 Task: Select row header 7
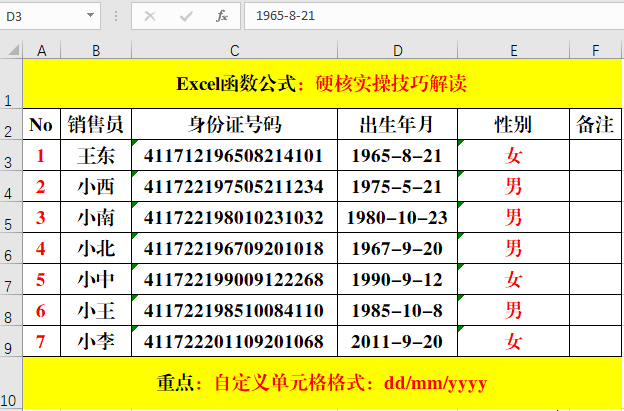coord(11,279)
